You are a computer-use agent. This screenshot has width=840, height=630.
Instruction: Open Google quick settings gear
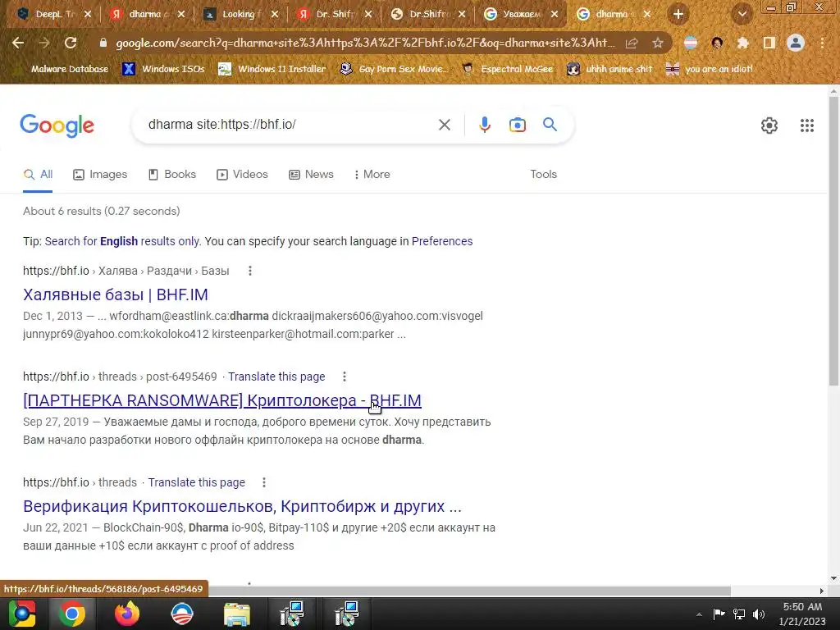pyautogui.click(x=769, y=126)
